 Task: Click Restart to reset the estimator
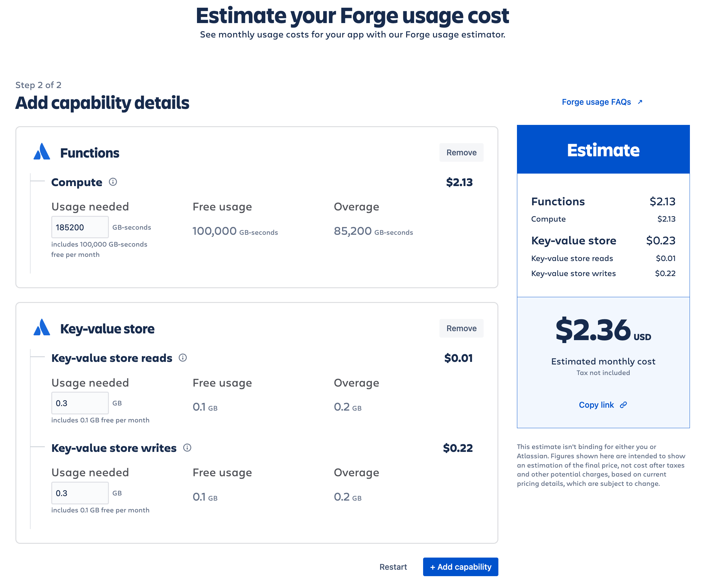click(x=393, y=567)
